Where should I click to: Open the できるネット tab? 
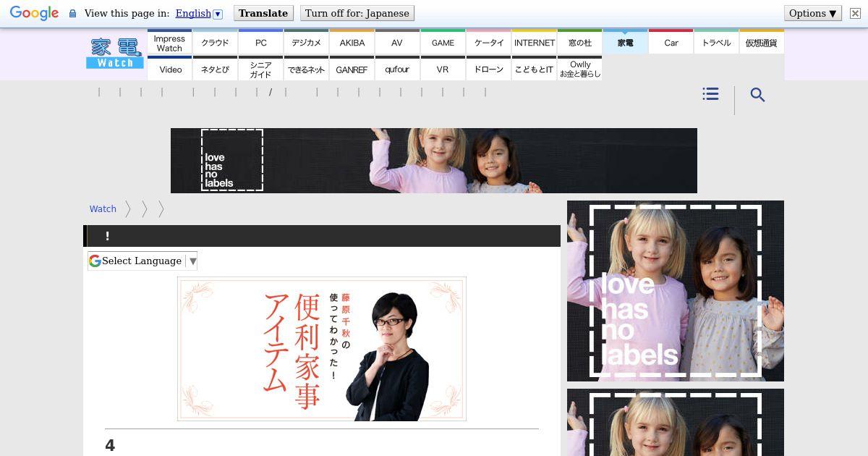tap(306, 69)
